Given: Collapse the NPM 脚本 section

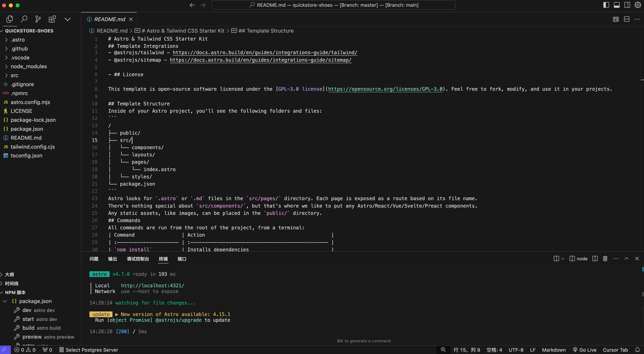Looking at the screenshot, I should click(15, 293).
